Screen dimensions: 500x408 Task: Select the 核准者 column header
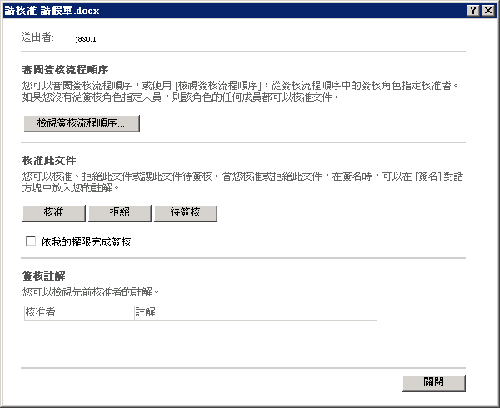[x=79, y=313]
